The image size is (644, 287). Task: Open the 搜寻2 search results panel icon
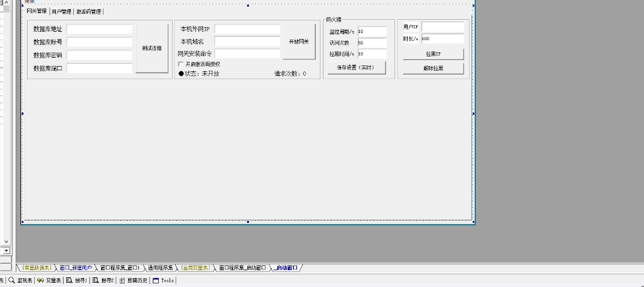(95, 280)
